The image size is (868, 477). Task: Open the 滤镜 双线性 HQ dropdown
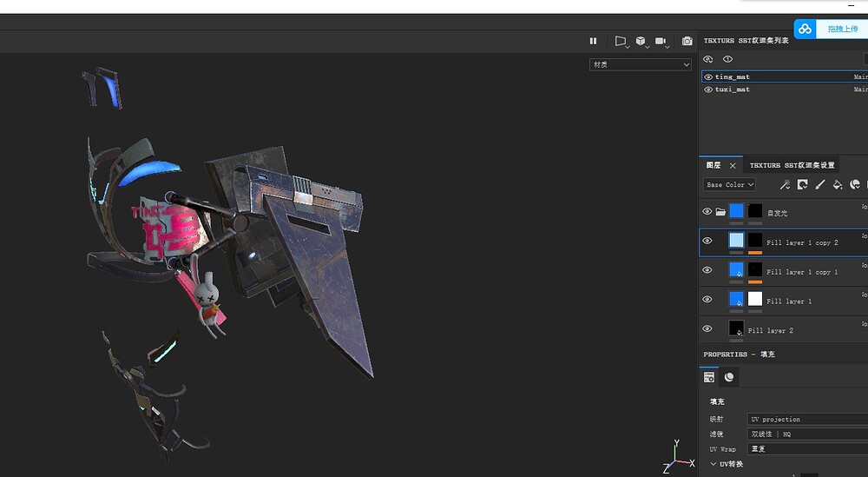(x=807, y=434)
